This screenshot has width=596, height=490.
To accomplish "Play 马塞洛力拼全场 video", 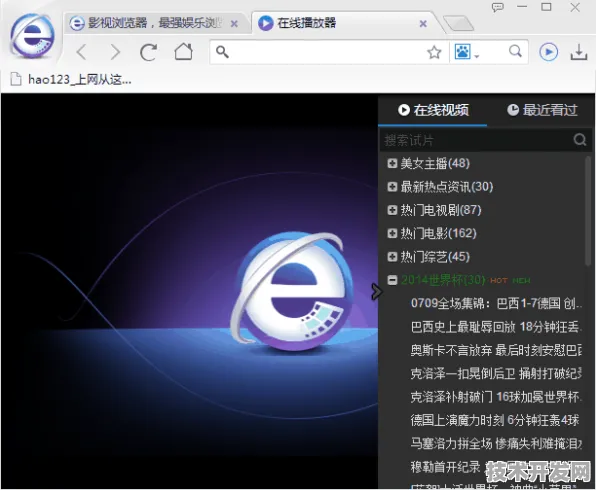I will pos(496,443).
